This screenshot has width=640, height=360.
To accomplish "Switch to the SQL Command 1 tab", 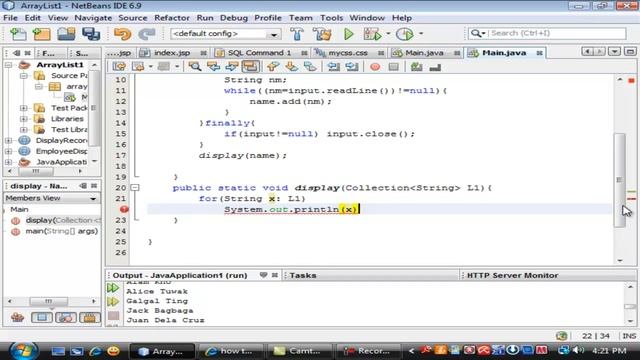I will coord(260,53).
